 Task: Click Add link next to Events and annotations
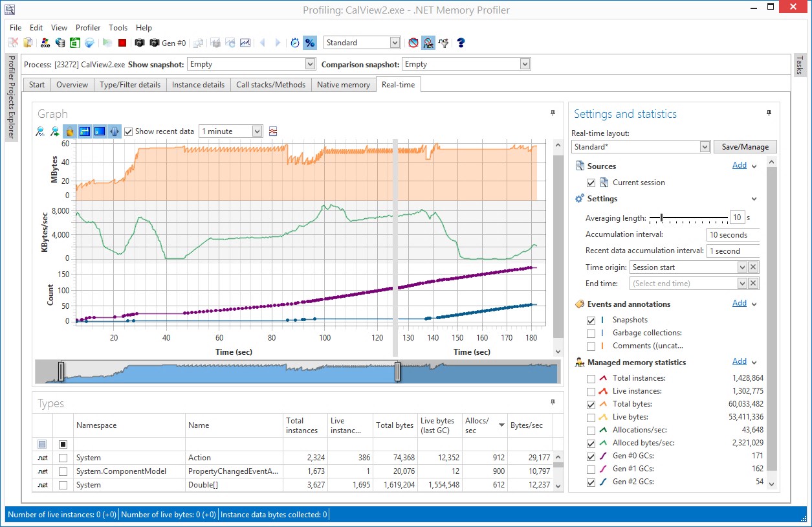[x=739, y=303]
